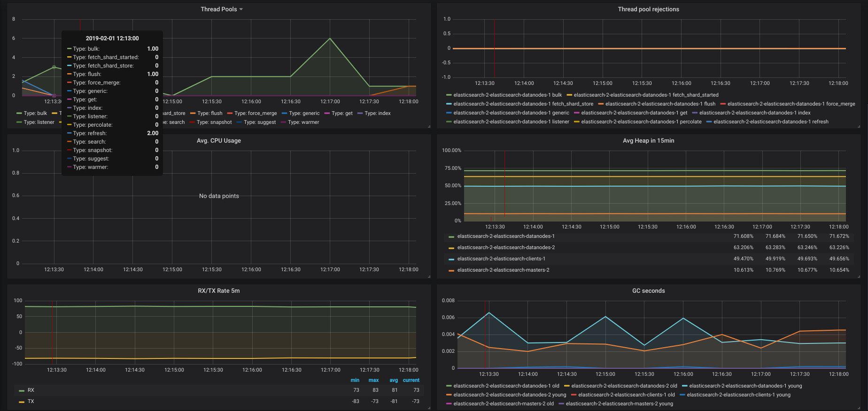Screen dimensions: 868x411
Task: Toggle 'datanodes-2 young' in GC seconds legend
Action: pyautogui.click(x=510, y=395)
